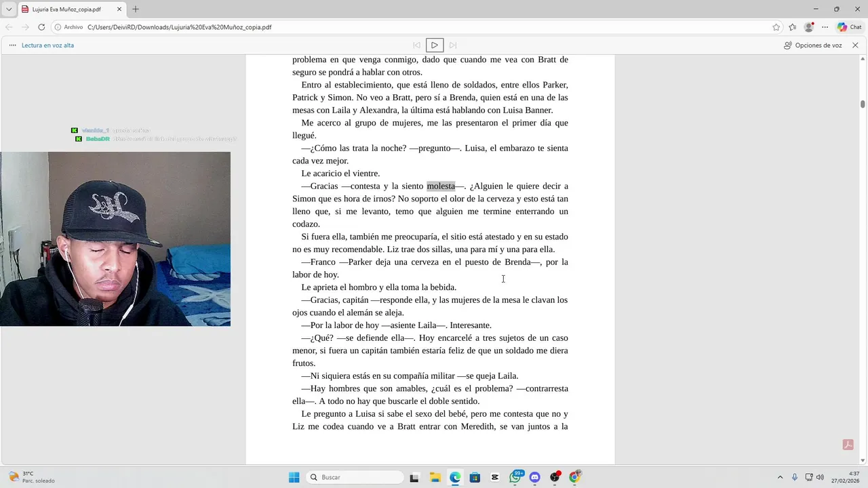The width and height of the screenshot is (868, 488).
Task: Open CapCut from the taskbar
Action: [x=495, y=477]
